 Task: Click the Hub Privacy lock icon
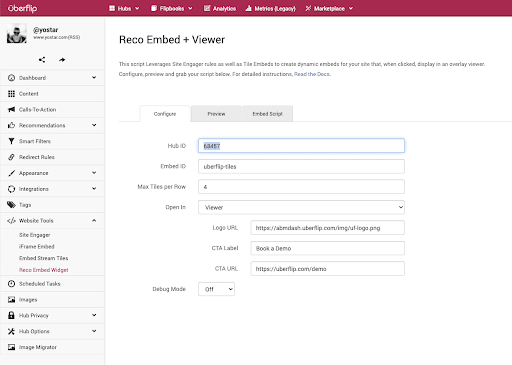tap(11, 315)
